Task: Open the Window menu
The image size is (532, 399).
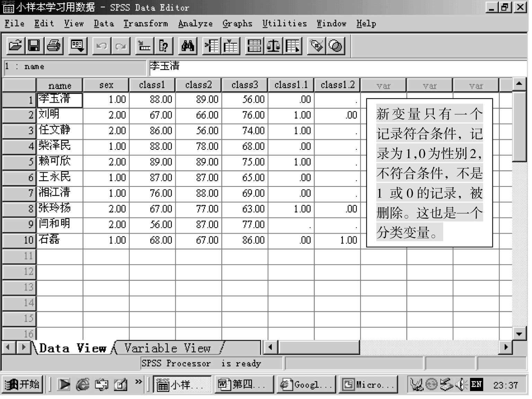Action: (331, 24)
